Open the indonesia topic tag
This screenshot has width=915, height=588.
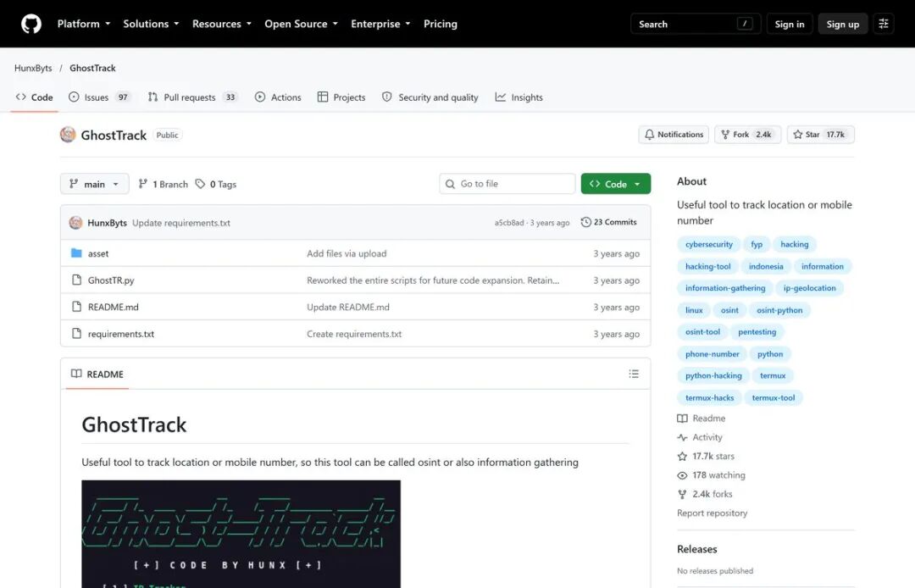tap(766, 267)
